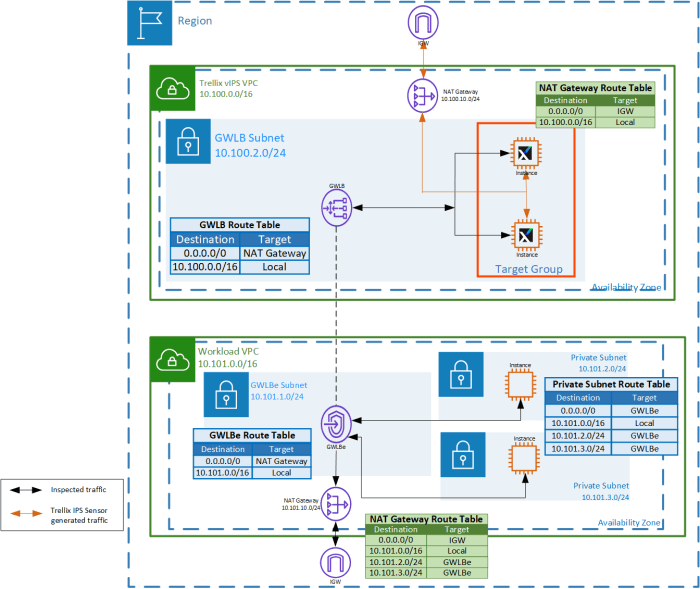Click the Trellix vIPS VPC cloud icon
This screenshot has height=589, width=700.
pos(172,88)
